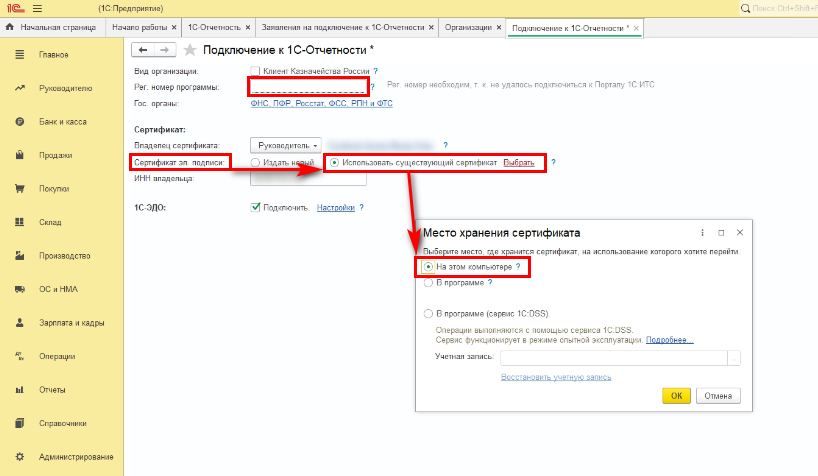Open help for Клиент Казначейства России
The width and height of the screenshot is (818, 476).
(376, 71)
